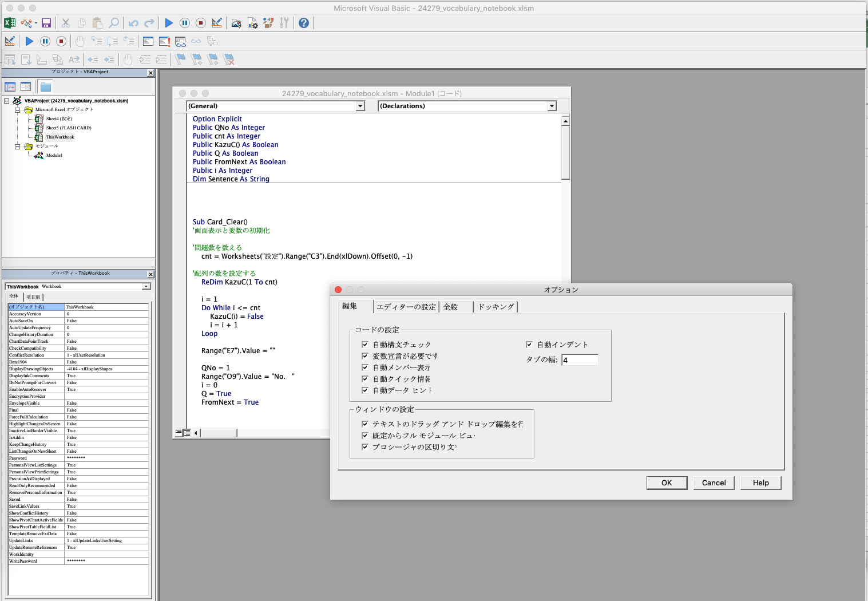This screenshot has height=601, width=868.
Task: Select Module1 in the project tree
Action: 54,156
